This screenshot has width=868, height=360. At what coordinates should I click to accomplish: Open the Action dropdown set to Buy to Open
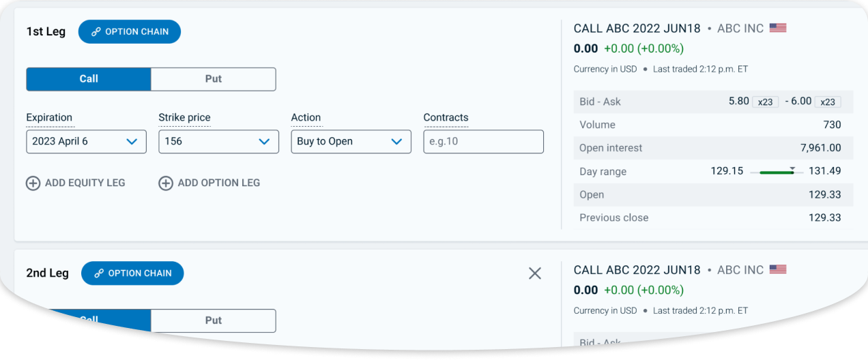click(x=351, y=142)
